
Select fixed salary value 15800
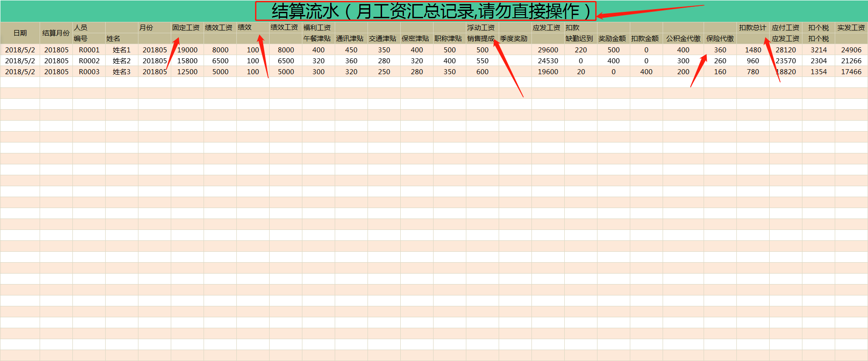187,61
